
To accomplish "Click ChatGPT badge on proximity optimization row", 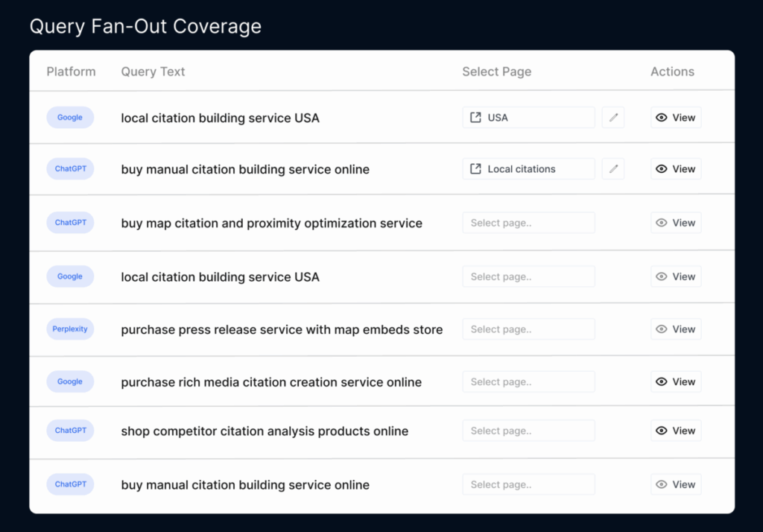I will click(70, 223).
